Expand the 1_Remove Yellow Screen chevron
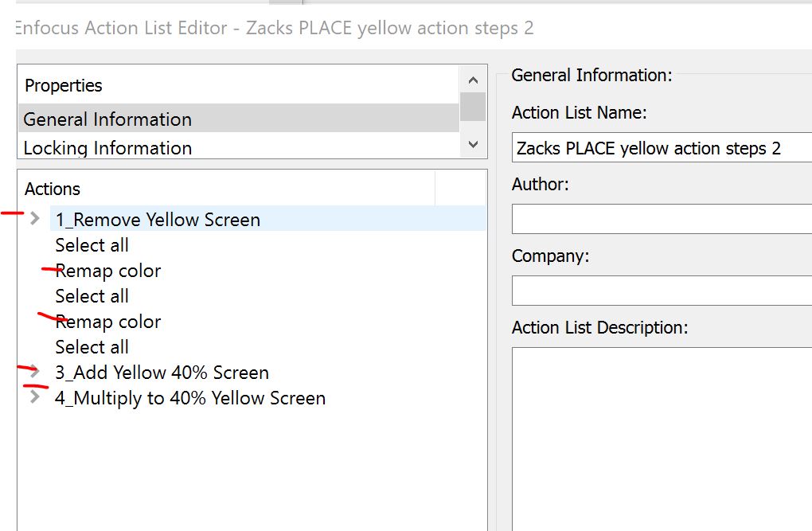Screen dimensions: 812x531 34,219
